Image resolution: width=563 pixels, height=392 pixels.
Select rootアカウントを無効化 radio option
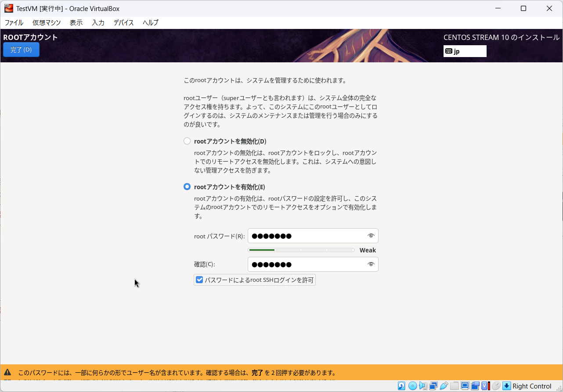[187, 141]
